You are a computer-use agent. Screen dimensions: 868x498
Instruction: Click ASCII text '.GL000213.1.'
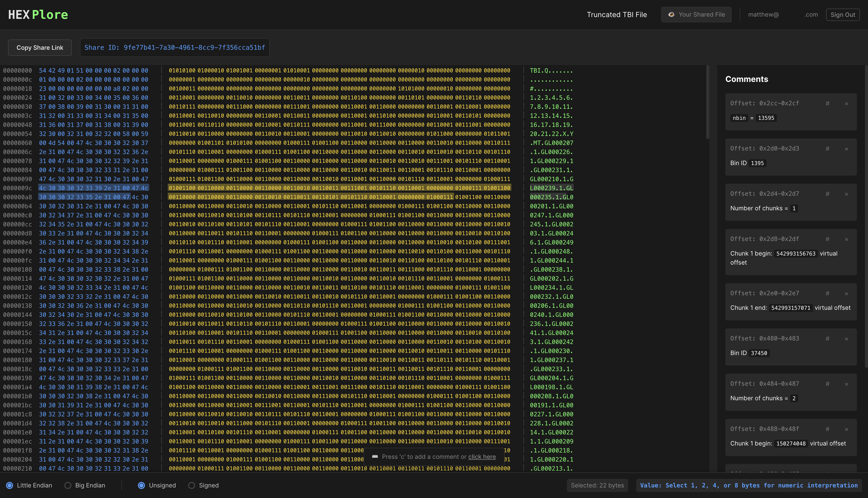pyautogui.click(x=552, y=469)
